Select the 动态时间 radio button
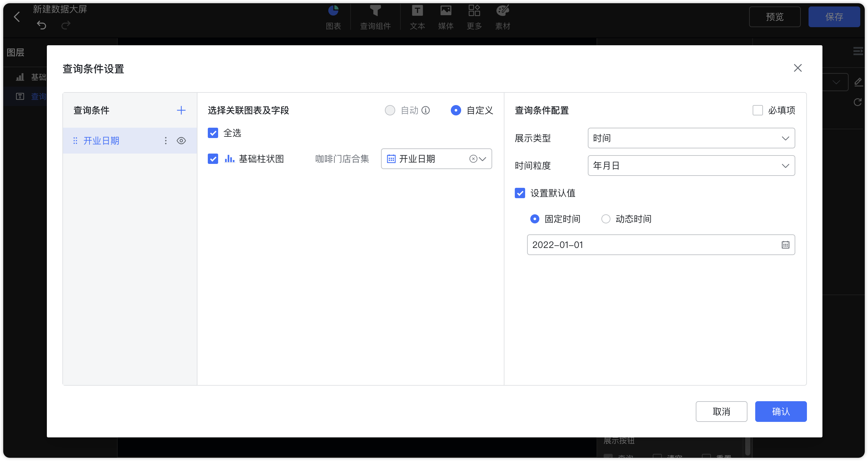Screen dimensions: 868x461 [x=606, y=219]
